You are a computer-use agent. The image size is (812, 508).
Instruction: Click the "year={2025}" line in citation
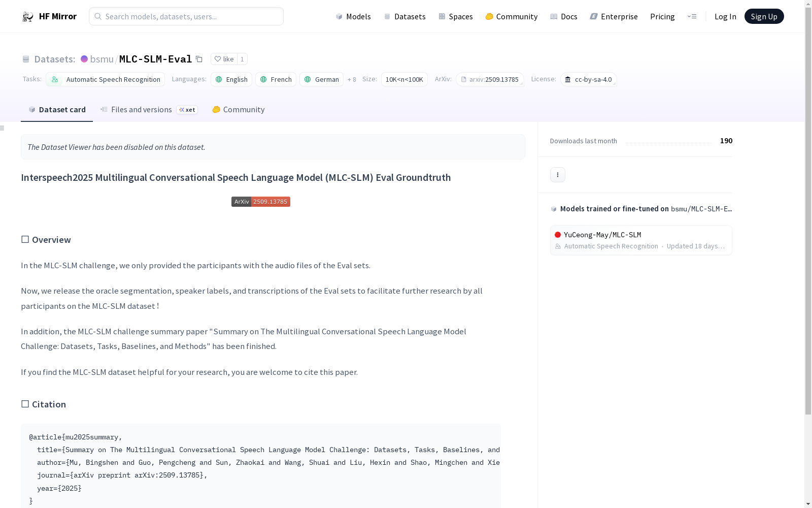point(59,489)
